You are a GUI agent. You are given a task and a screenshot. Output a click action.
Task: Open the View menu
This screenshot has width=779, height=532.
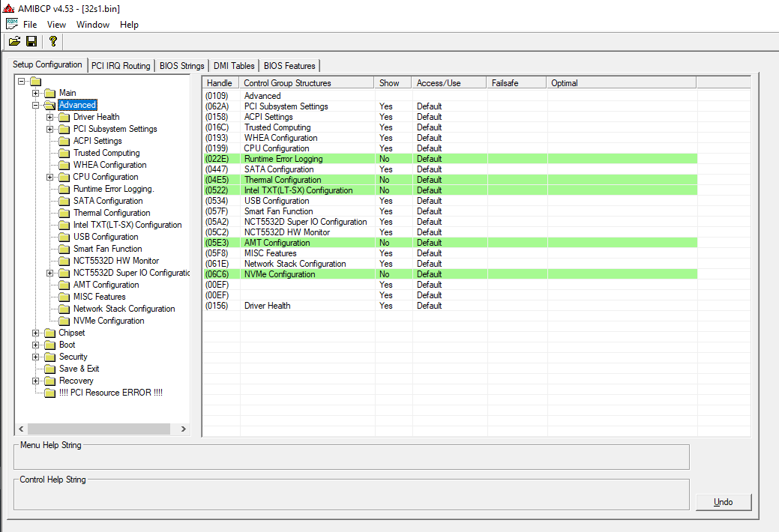pyautogui.click(x=56, y=24)
